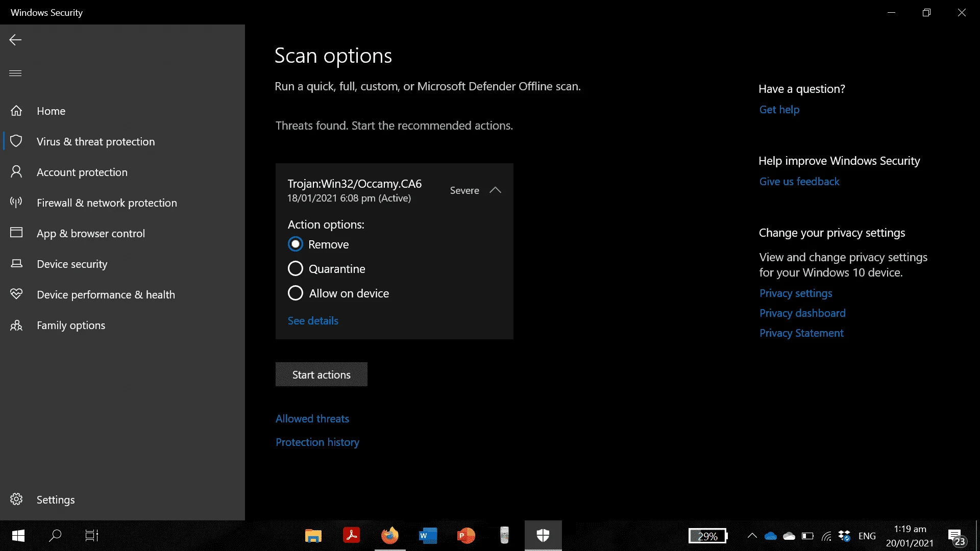
Task: Open Device performance & health section
Action: (122, 294)
